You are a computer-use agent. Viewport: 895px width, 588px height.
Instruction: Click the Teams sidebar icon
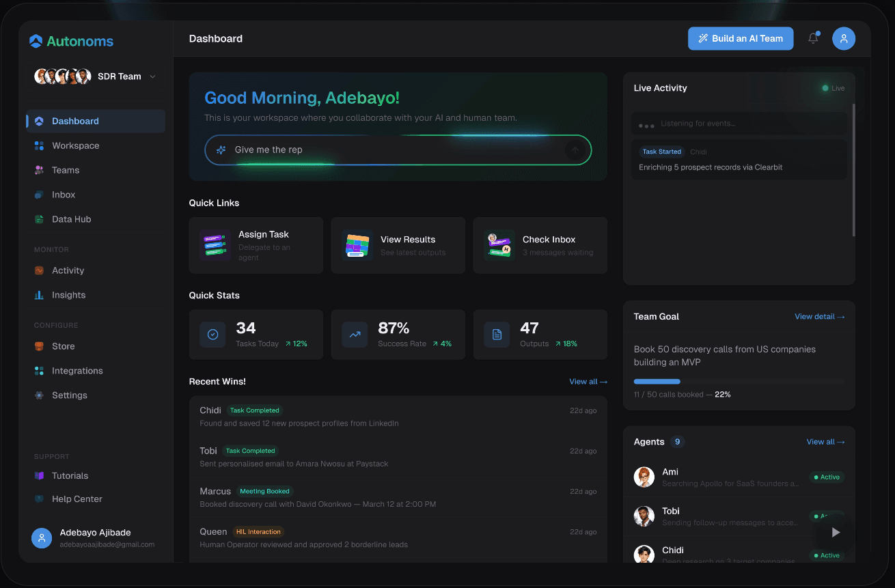click(39, 170)
